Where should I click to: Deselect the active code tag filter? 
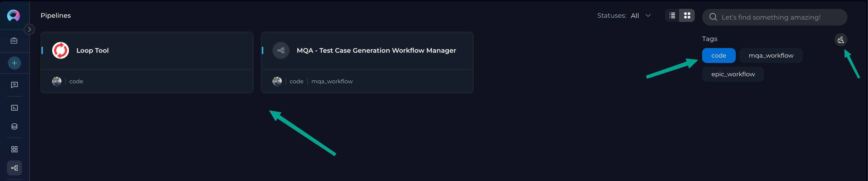click(x=719, y=56)
